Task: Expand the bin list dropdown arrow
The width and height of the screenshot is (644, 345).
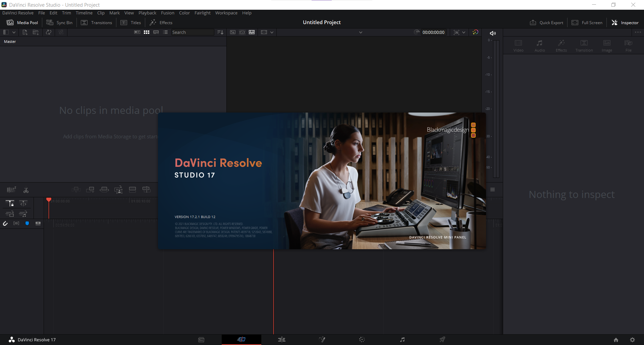Action: click(14, 32)
